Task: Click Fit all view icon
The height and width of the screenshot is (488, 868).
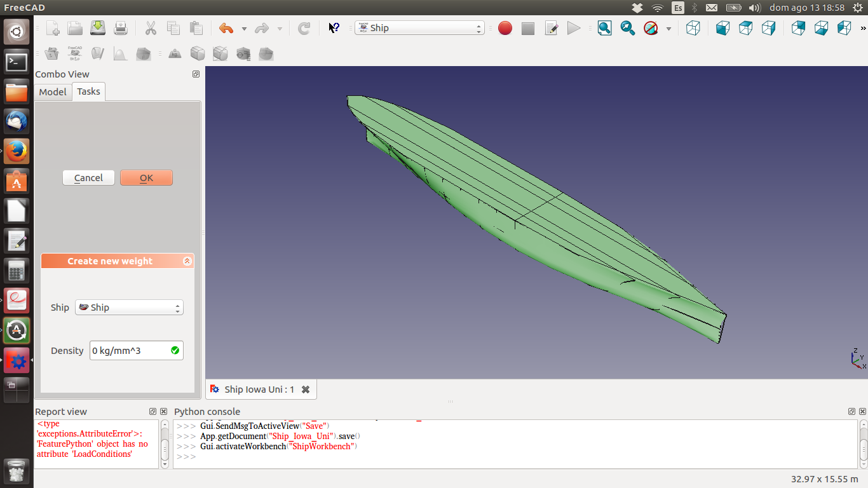Action: coord(604,28)
